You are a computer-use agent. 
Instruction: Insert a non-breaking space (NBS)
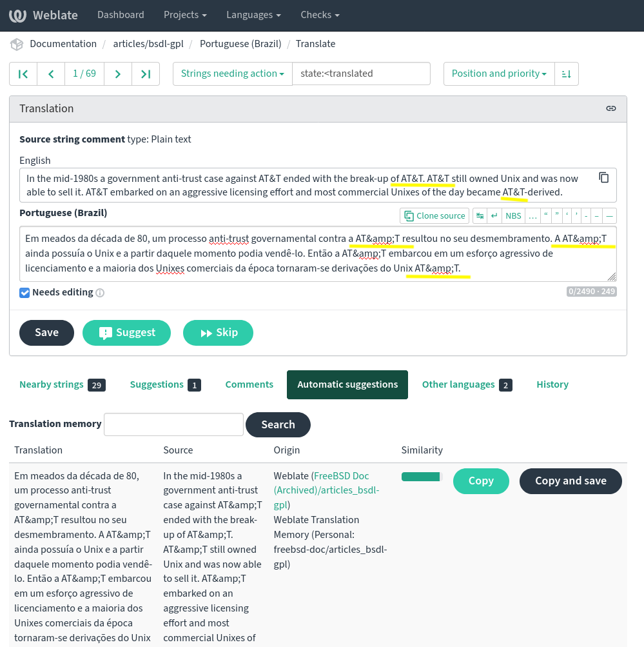tap(513, 216)
